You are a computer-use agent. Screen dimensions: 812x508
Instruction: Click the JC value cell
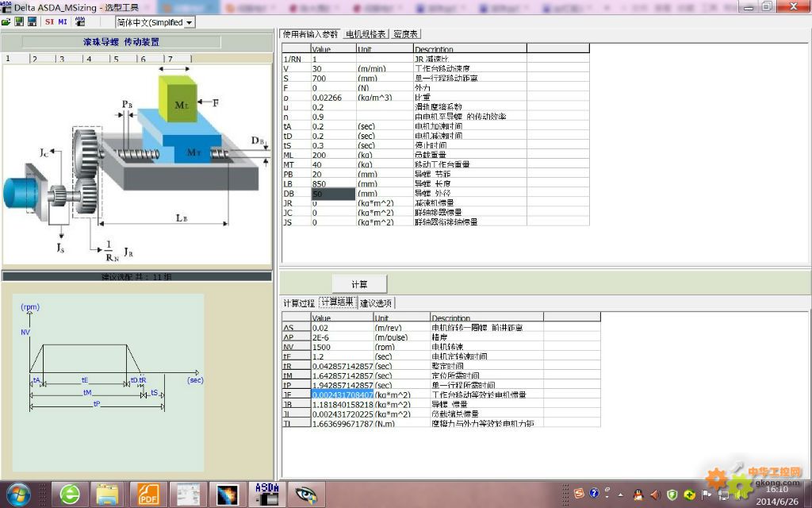click(334, 213)
